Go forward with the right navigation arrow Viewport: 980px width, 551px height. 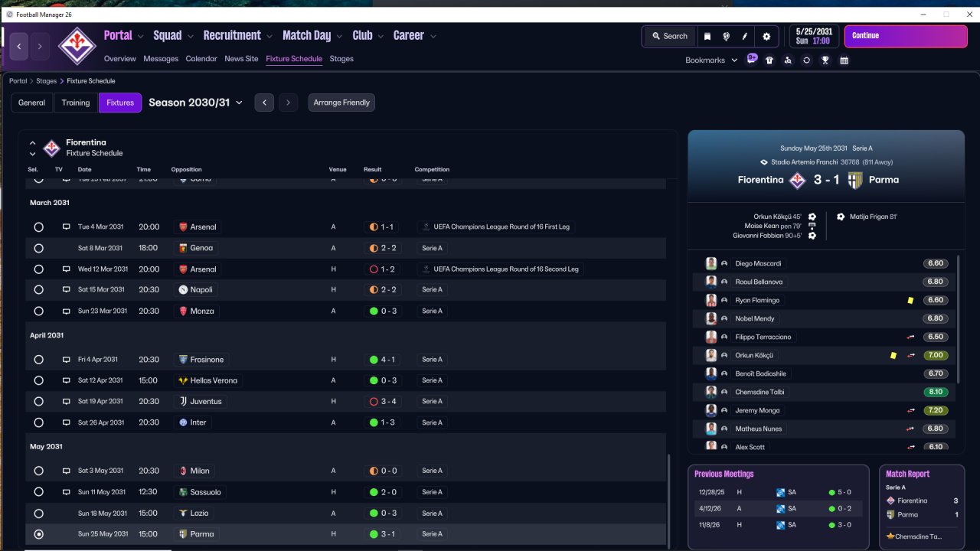40,47
